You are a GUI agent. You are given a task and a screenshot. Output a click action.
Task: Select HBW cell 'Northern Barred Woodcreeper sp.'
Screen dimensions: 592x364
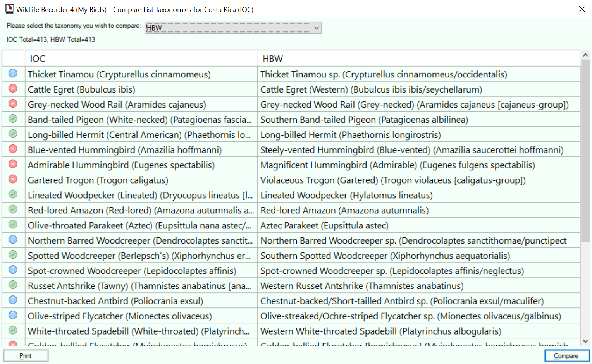[x=419, y=240]
